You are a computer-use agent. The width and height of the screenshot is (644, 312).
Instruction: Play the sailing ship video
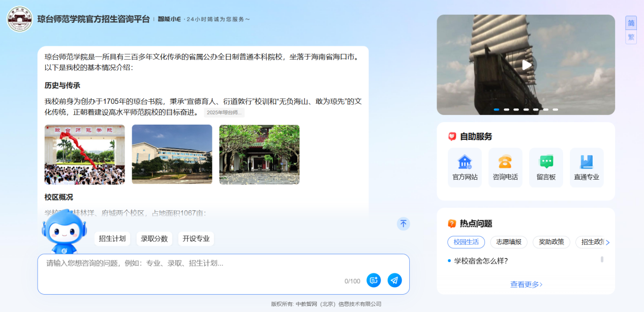coord(527,65)
